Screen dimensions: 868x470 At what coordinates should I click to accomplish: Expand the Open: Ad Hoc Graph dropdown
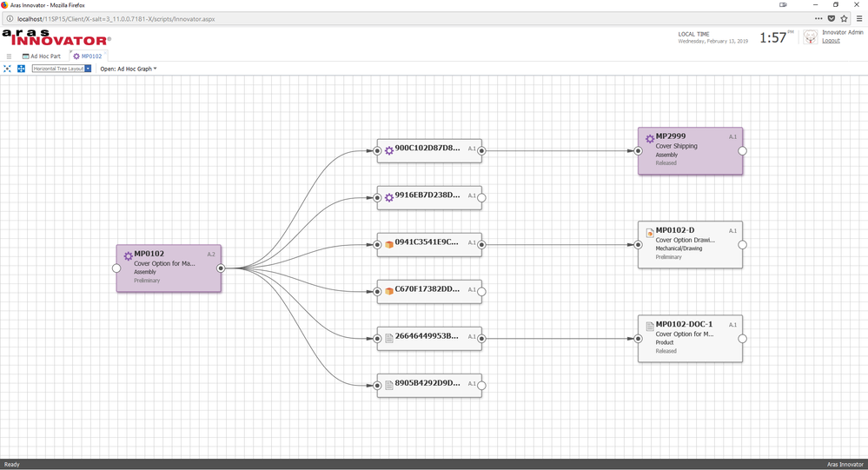coord(129,69)
